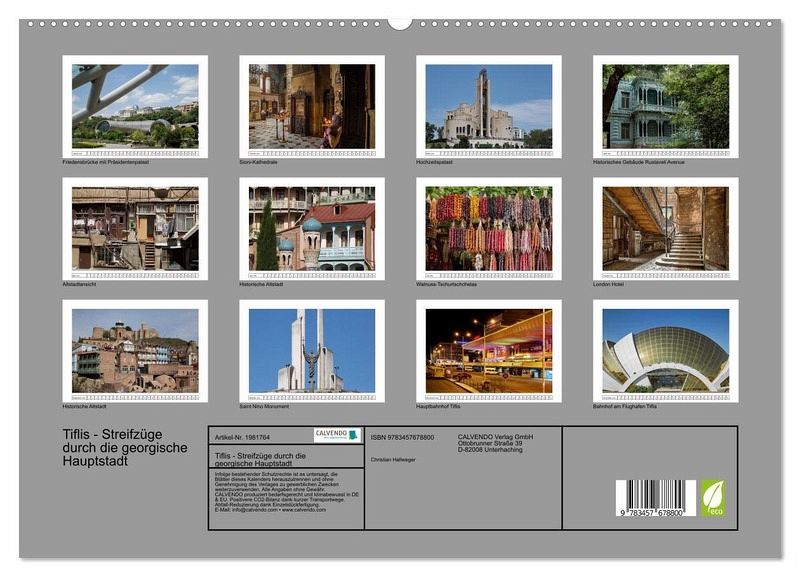The image size is (800, 577).
Task: Open the Altstadtansicht thumbnail
Action: tap(135, 228)
